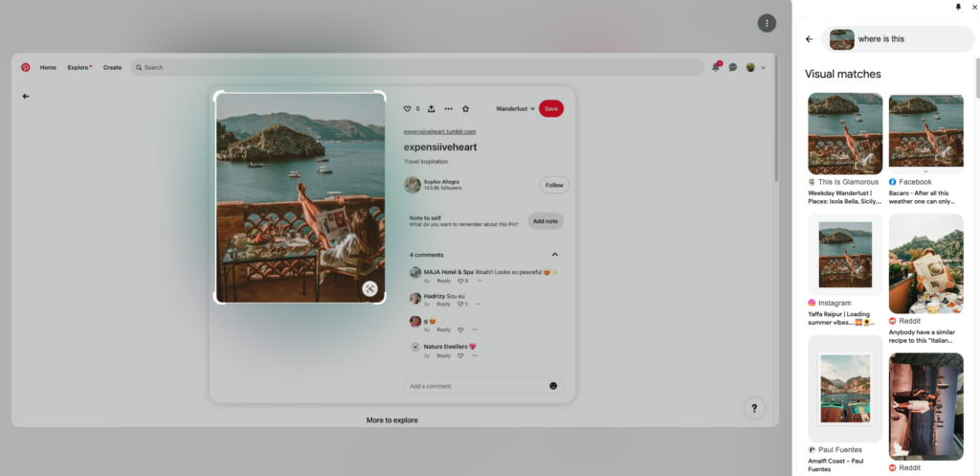Open the help question mark button
The image size is (980, 476).
tap(754, 408)
